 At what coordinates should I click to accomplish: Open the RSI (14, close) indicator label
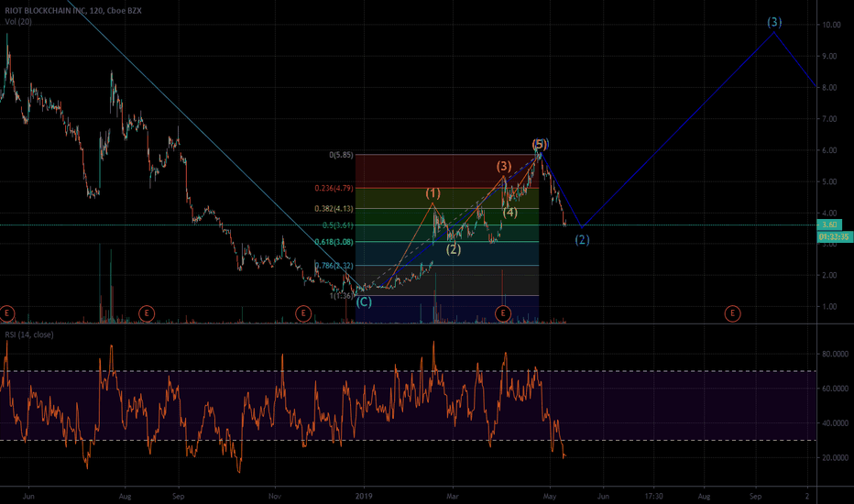coord(29,334)
